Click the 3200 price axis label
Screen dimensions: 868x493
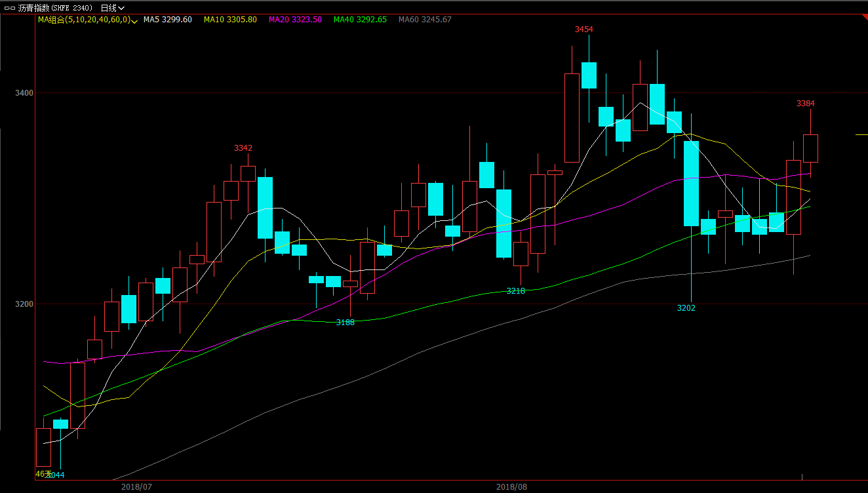point(24,304)
